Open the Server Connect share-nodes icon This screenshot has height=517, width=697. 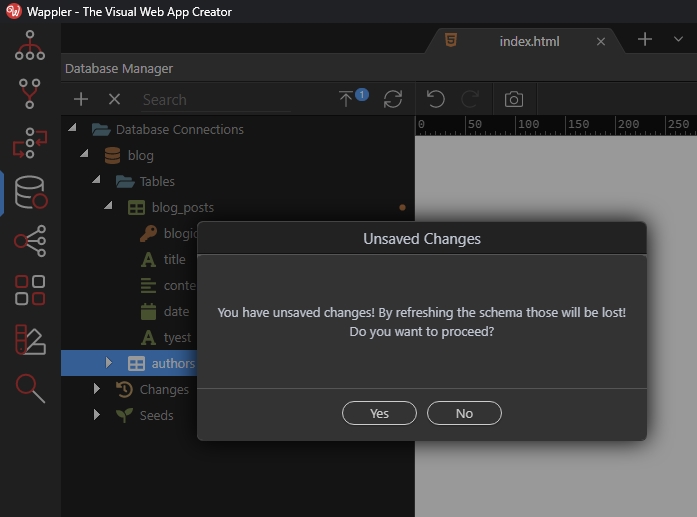click(x=30, y=241)
